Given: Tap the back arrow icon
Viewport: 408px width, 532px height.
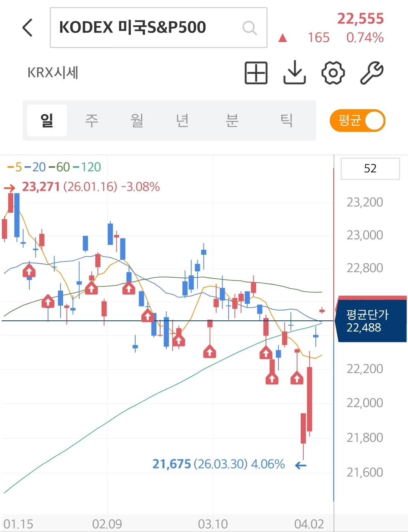Looking at the screenshot, I should point(28,28).
